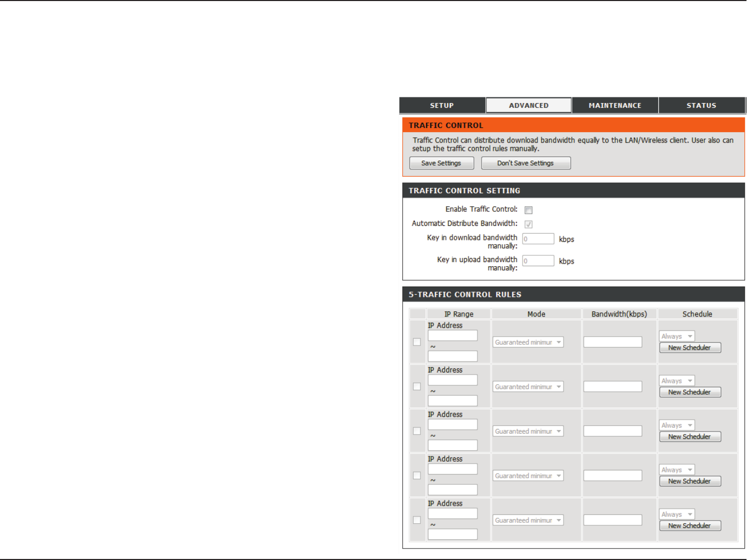The height and width of the screenshot is (560, 747).
Task: Expand fourth rule's Always schedule dropdown
Action: click(677, 470)
